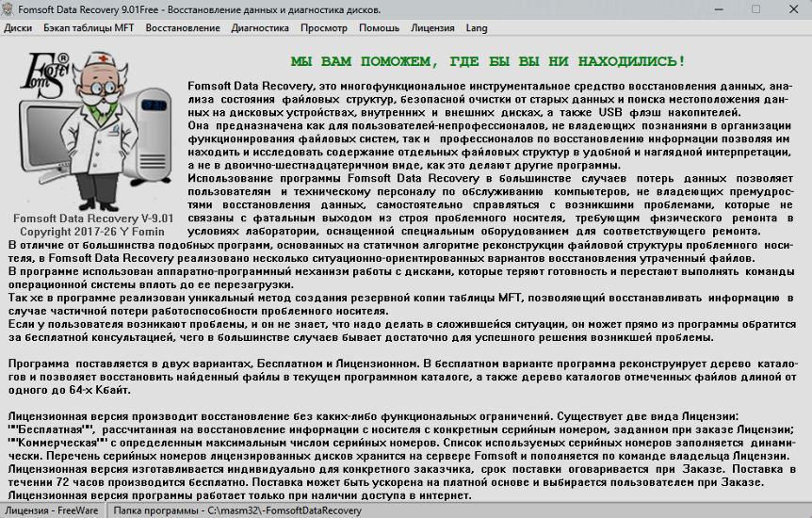
Task: Open the Помощь menu
Action: 379,28
